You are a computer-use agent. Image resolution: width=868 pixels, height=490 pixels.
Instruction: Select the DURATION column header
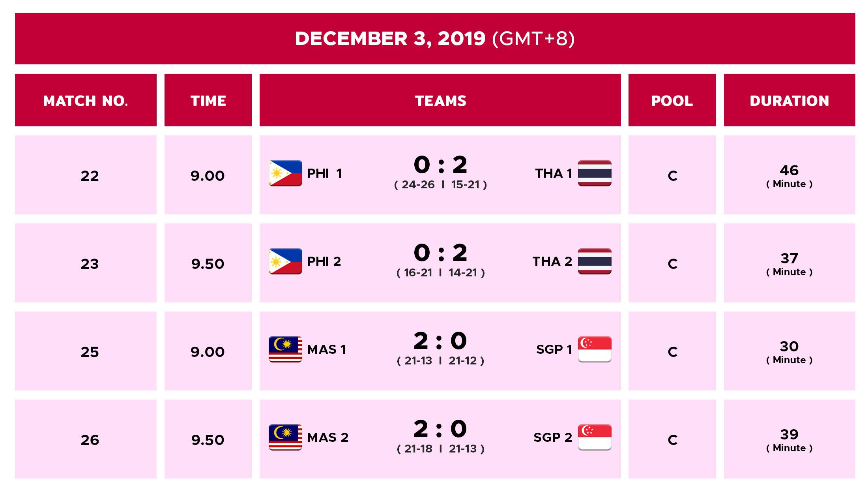(789, 100)
